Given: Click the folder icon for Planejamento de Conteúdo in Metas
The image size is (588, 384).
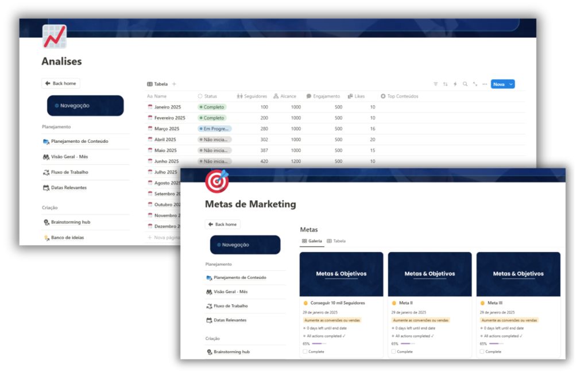Looking at the screenshot, I should tap(209, 278).
